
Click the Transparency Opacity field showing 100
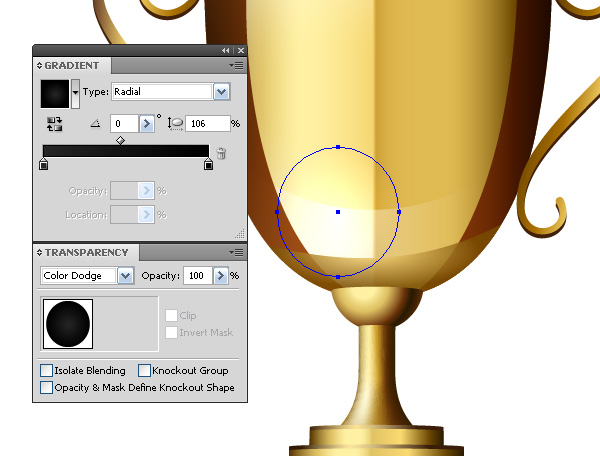pos(198,275)
